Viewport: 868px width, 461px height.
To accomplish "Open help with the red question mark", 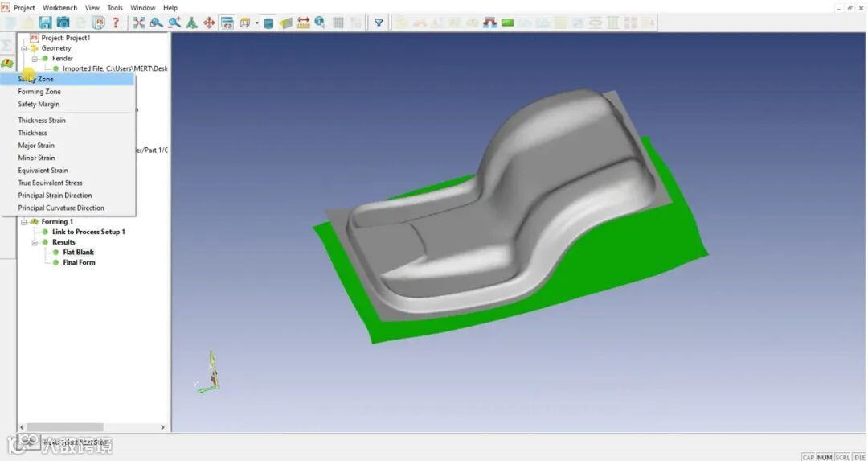I will point(116,23).
